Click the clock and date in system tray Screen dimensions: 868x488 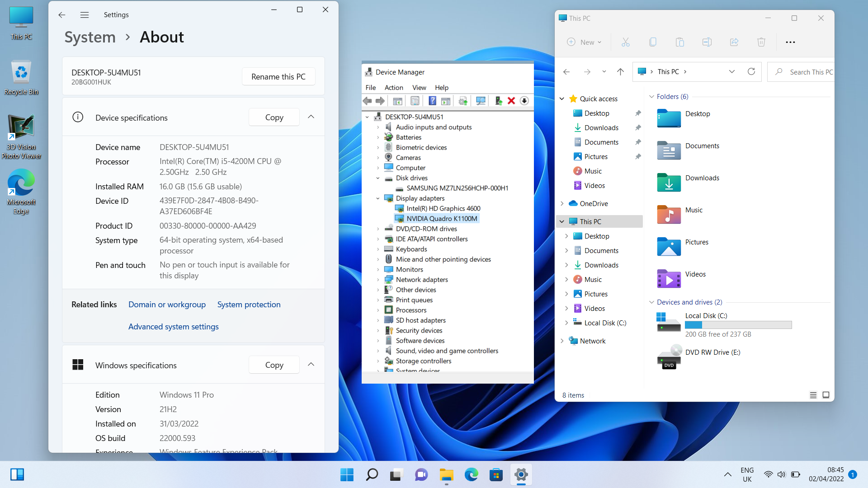pyautogui.click(x=826, y=474)
